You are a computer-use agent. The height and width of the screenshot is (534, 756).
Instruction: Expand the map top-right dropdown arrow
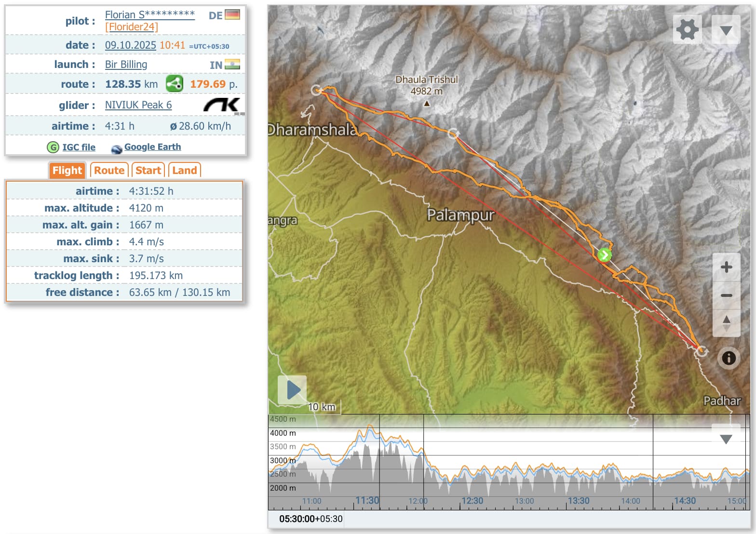pos(726,30)
